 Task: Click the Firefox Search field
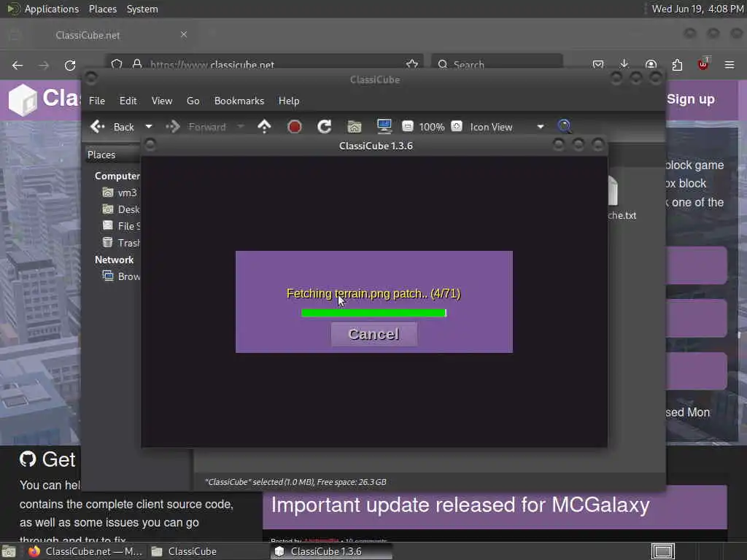tap(497, 64)
